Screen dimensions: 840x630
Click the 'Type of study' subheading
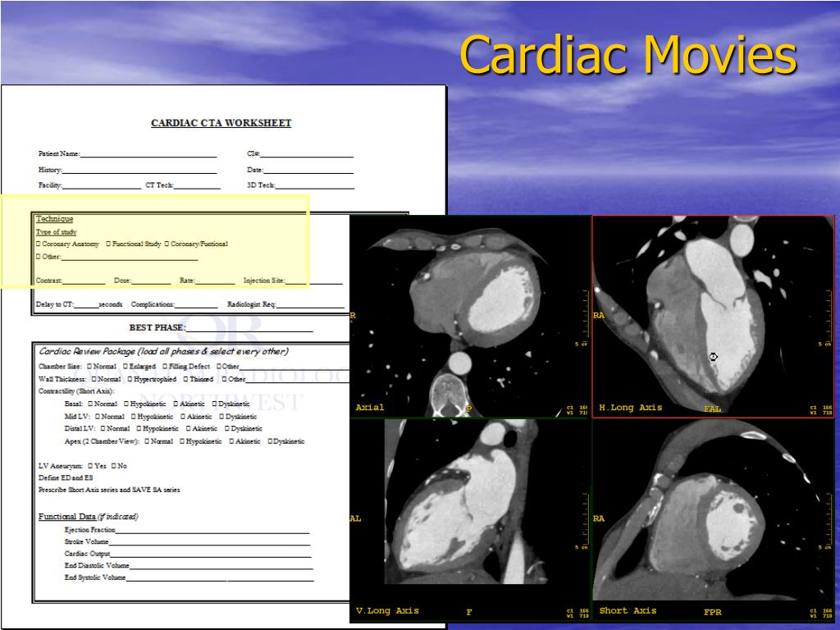pos(57,232)
